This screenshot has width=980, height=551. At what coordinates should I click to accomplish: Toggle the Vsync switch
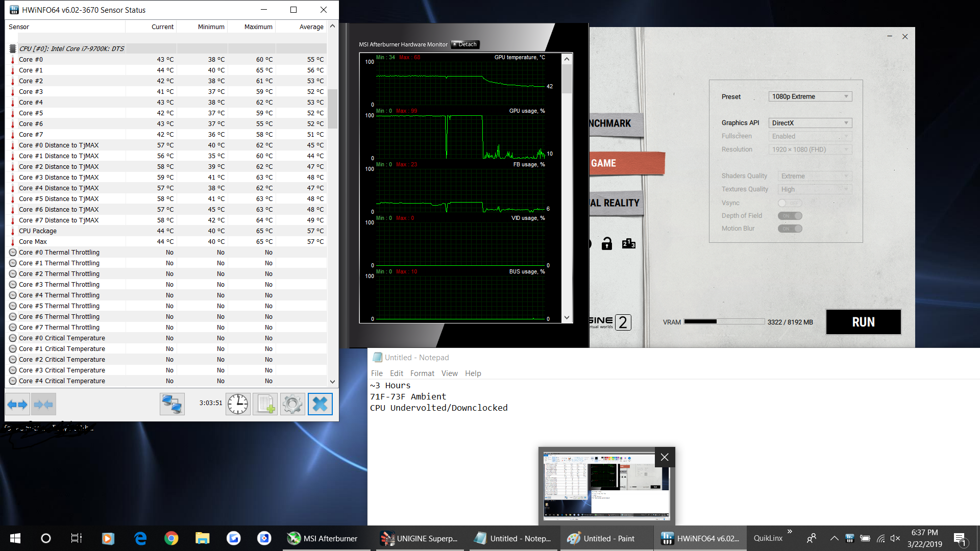tap(790, 203)
